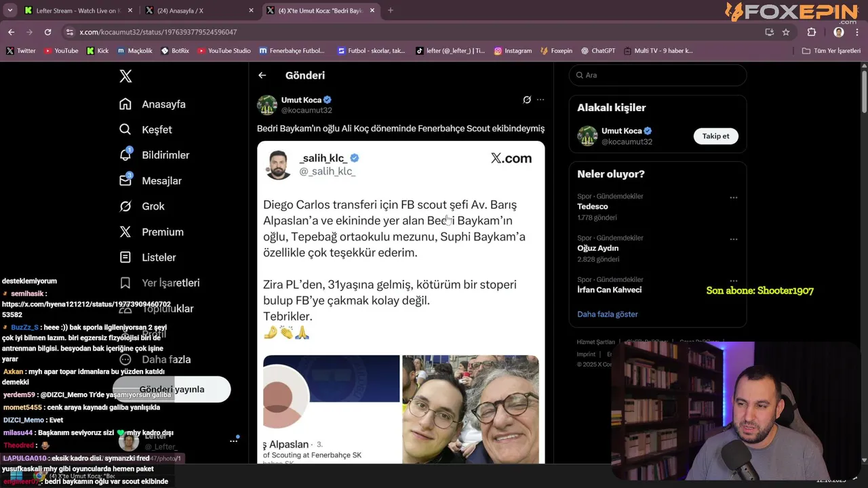Click the Ara search field
Image resolution: width=868 pixels, height=488 pixels.
[x=658, y=75]
